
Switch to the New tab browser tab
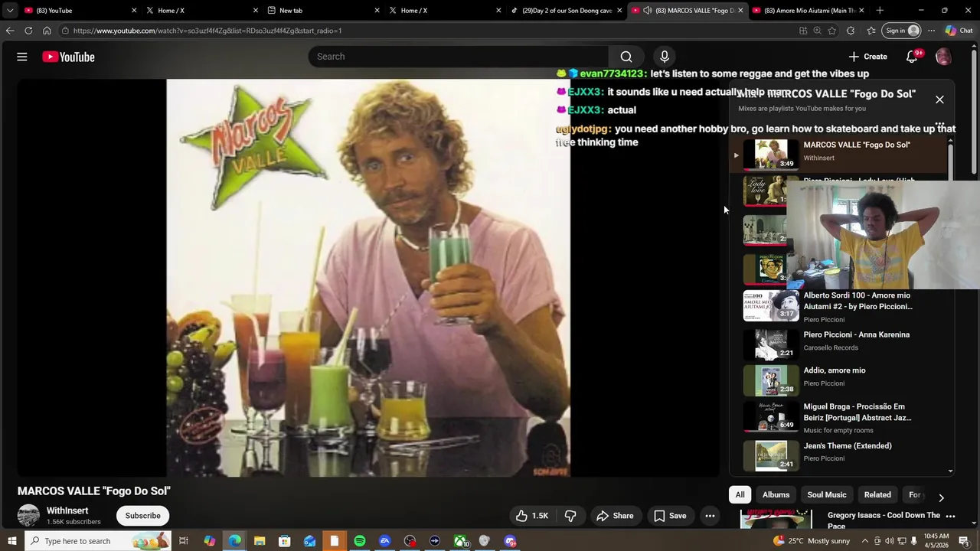click(x=323, y=11)
